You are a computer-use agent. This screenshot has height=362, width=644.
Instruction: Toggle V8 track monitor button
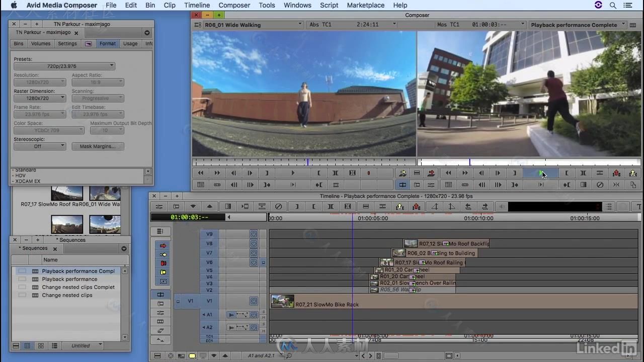254,243
